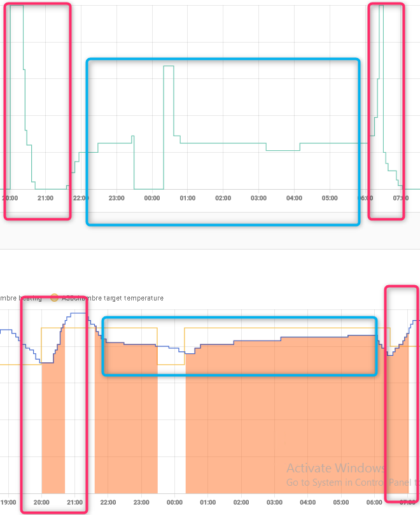Toggle the target temperature legend series
This screenshot has width=420, height=515.
pyautogui.click(x=113, y=298)
